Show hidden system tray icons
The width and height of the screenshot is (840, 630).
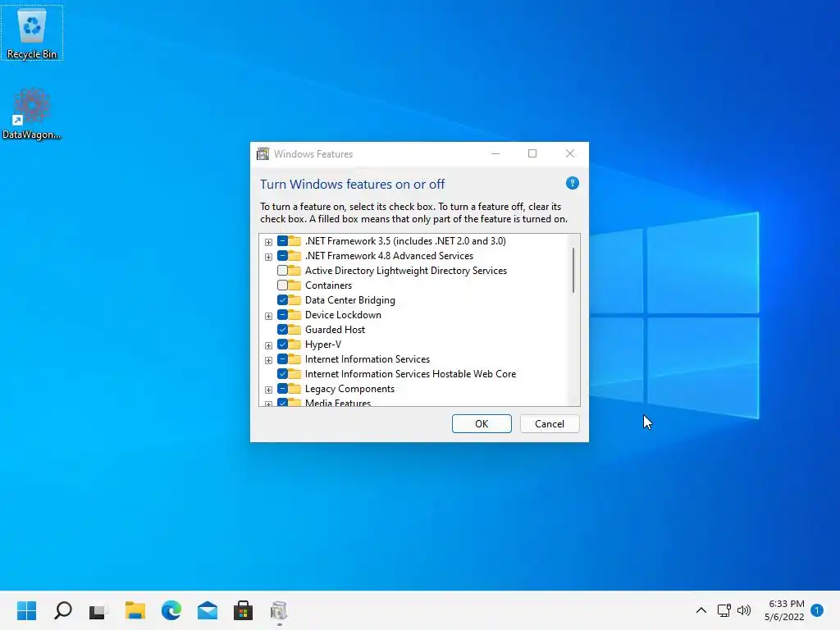701,610
